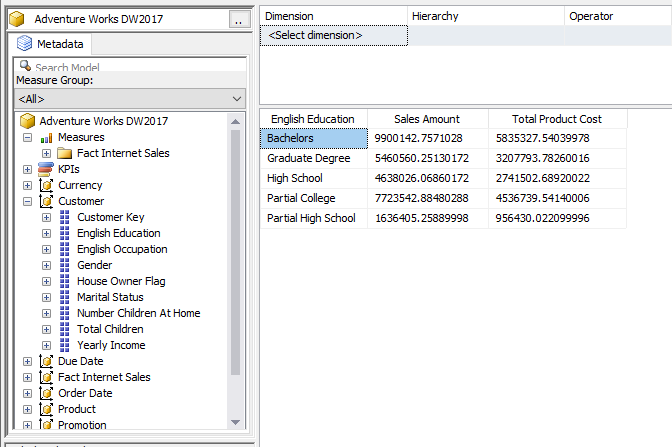Image resolution: width=672 pixels, height=447 pixels.
Task: Click the Currency dimension icon
Action: [46, 185]
